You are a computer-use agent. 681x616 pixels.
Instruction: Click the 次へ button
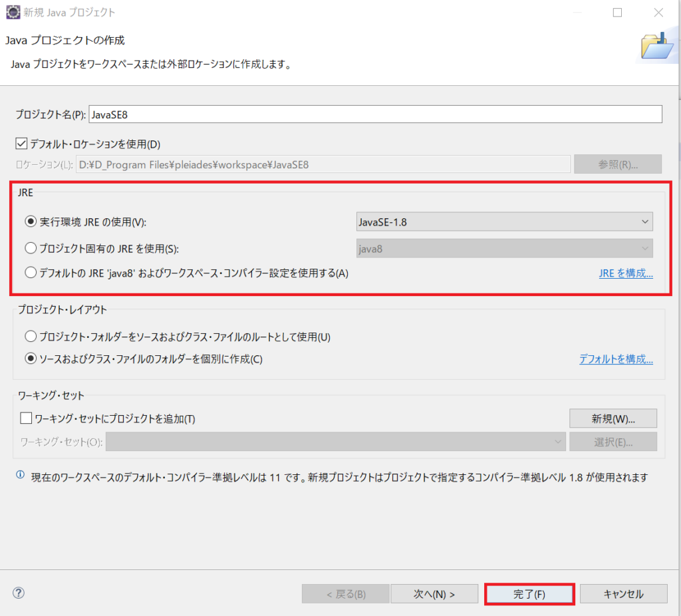pos(434,593)
